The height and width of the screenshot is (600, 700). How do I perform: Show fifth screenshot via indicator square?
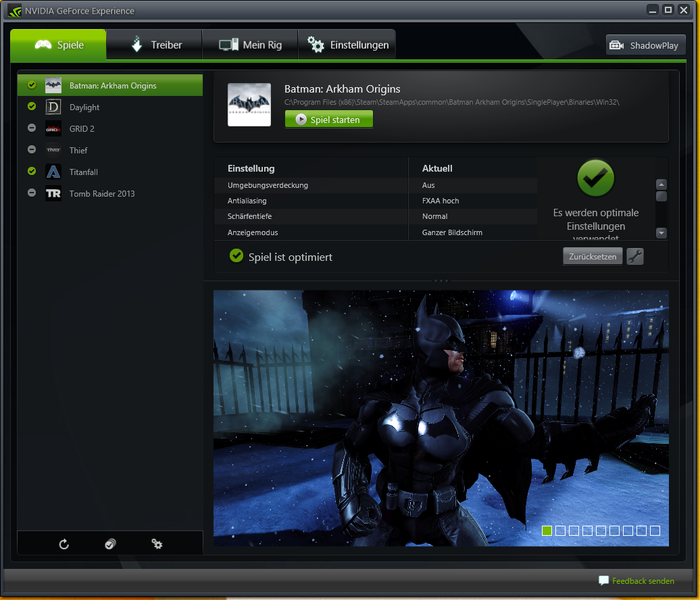pyautogui.click(x=601, y=530)
